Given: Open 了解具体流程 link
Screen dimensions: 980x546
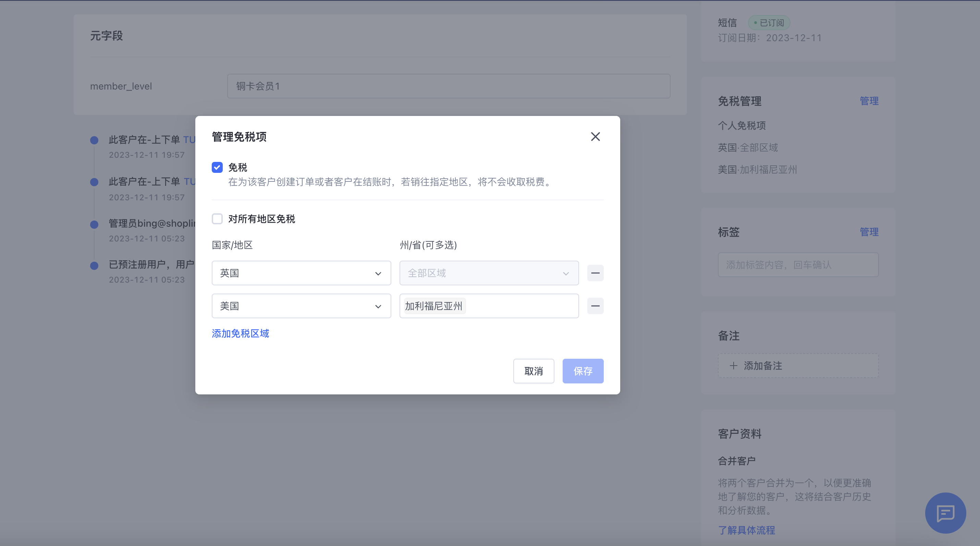Looking at the screenshot, I should click(x=746, y=530).
